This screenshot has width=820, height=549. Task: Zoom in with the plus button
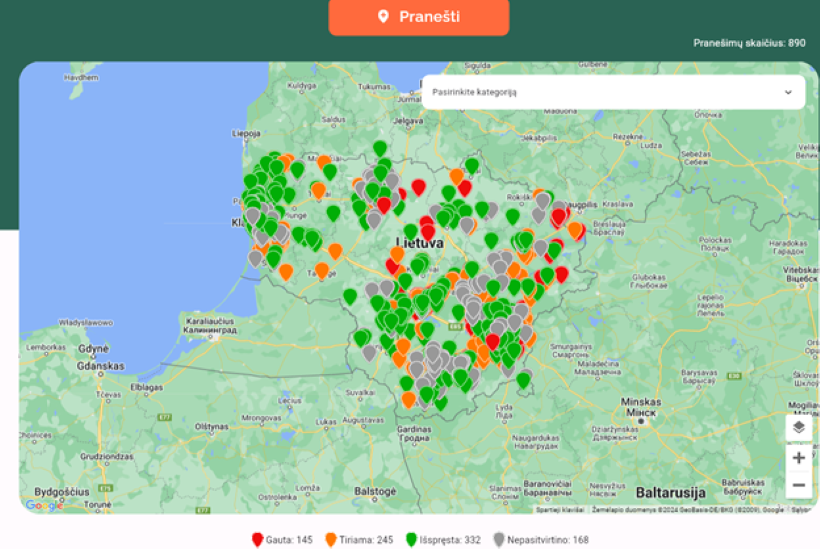pos(799,458)
